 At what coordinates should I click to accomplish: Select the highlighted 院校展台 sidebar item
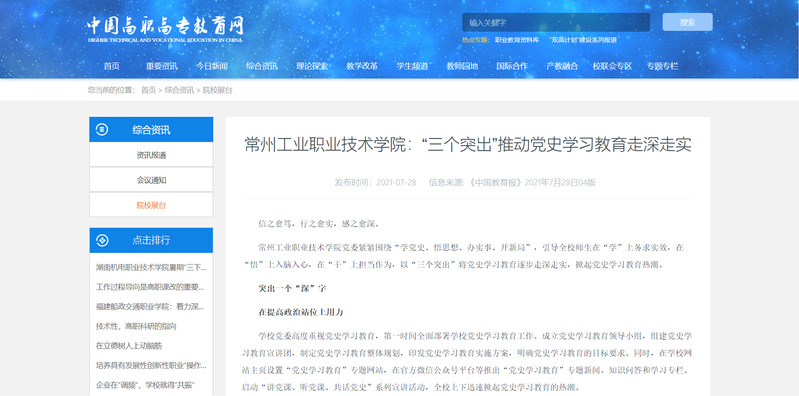tap(151, 205)
